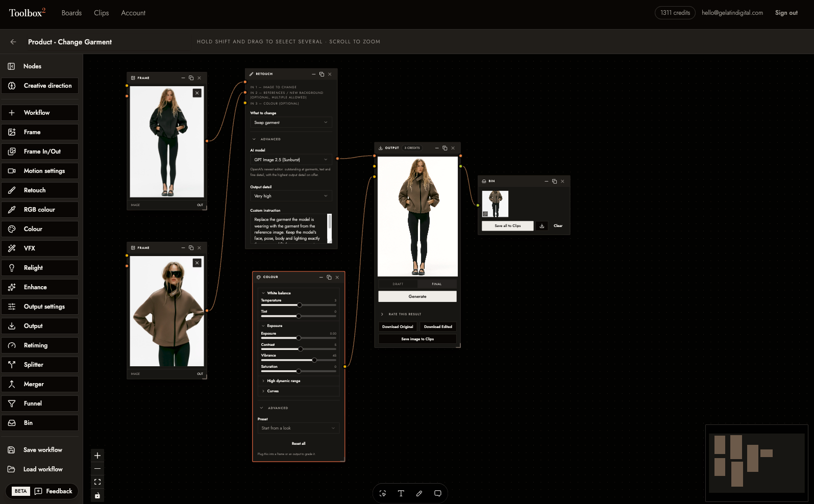
Task: Click Reset all in Colour node
Action: pyautogui.click(x=299, y=444)
